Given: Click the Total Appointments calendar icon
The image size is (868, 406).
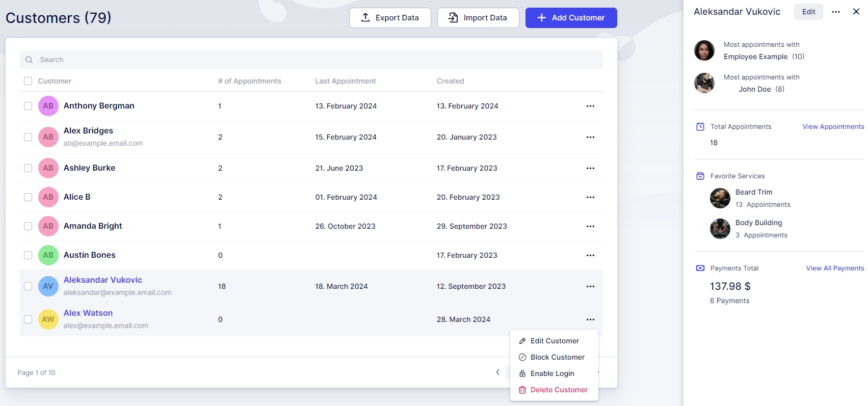Looking at the screenshot, I should click(x=700, y=127).
